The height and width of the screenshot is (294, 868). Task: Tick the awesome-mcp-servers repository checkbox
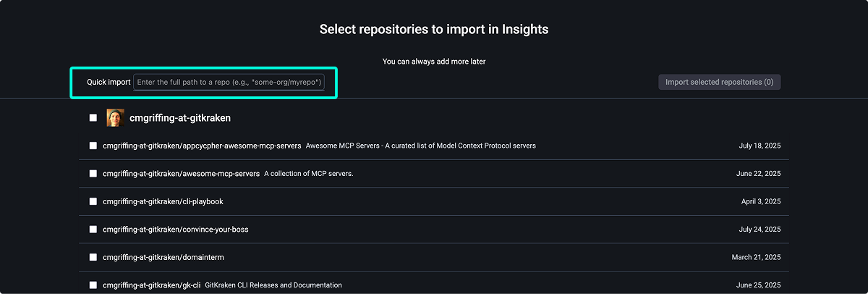click(x=93, y=174)
